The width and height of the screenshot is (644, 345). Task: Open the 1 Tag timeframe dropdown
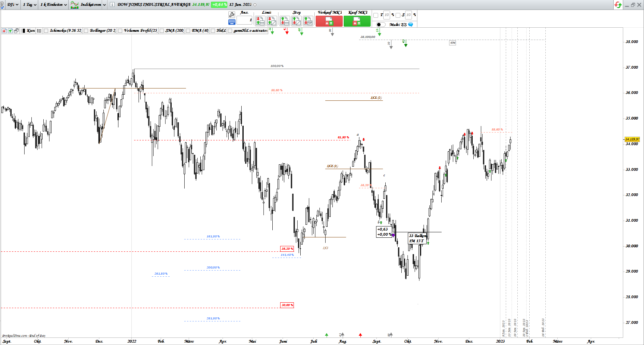tap(30, 5)
